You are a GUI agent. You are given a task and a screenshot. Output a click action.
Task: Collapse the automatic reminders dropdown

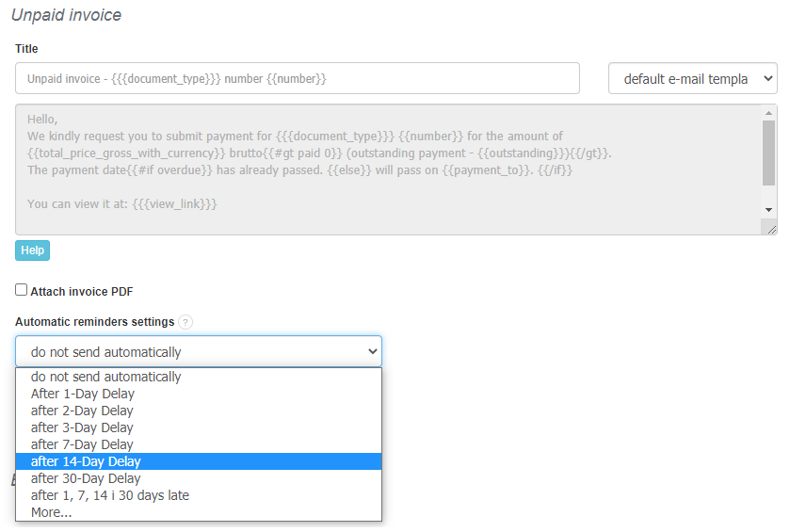(x=199, y=351)
